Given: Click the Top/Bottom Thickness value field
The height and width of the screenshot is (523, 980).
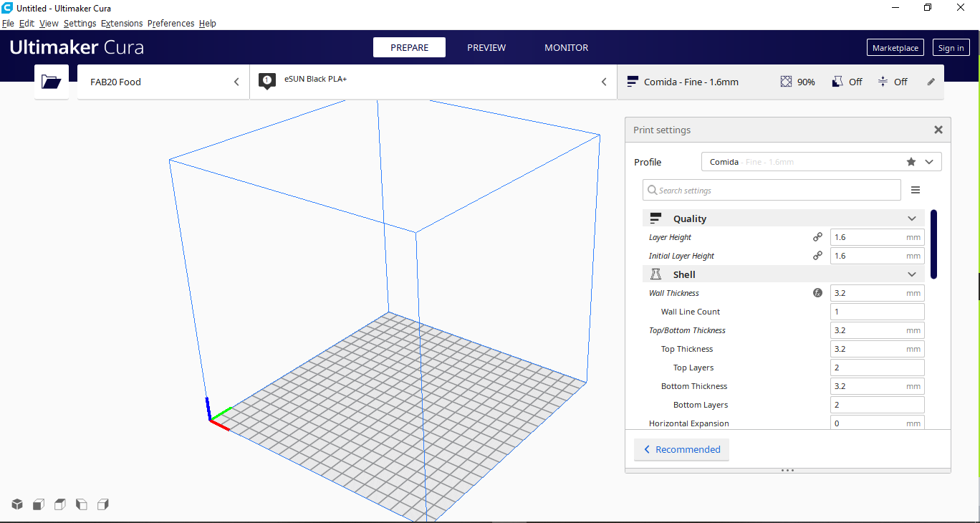Looking at the screenshot, I should tap(877, 330).
